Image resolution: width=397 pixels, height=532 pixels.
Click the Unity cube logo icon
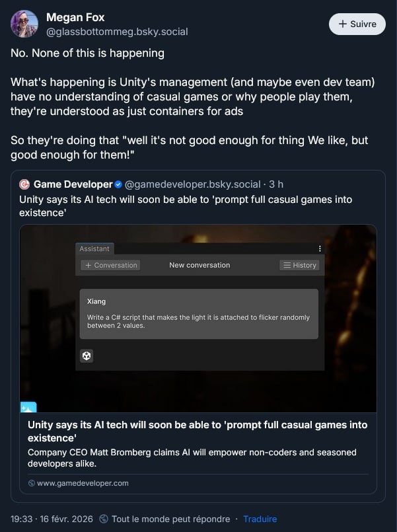[x=87, y=356]
